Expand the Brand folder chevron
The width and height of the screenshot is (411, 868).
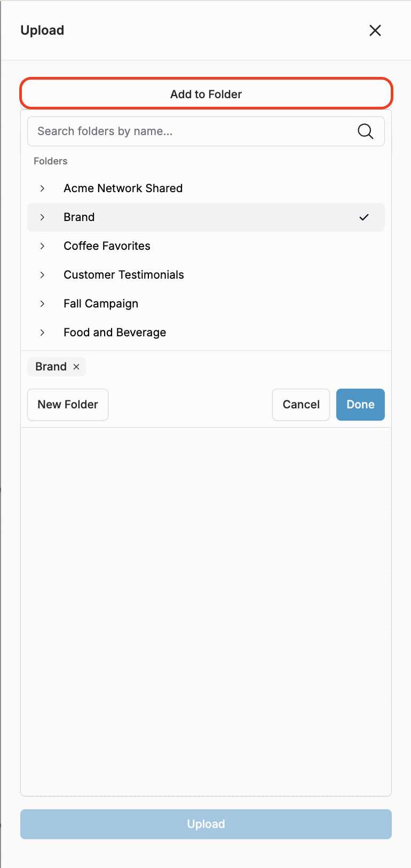(x=42, y=217)
